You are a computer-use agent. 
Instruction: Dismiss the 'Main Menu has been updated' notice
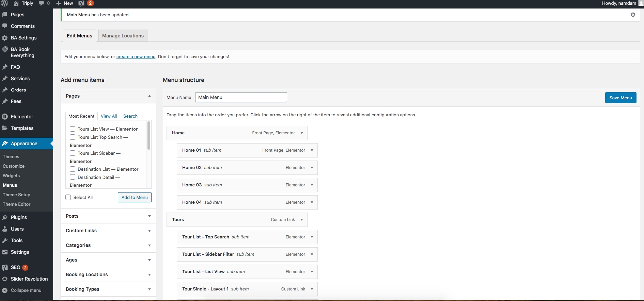pyautogui.click(x=633, y=15)
